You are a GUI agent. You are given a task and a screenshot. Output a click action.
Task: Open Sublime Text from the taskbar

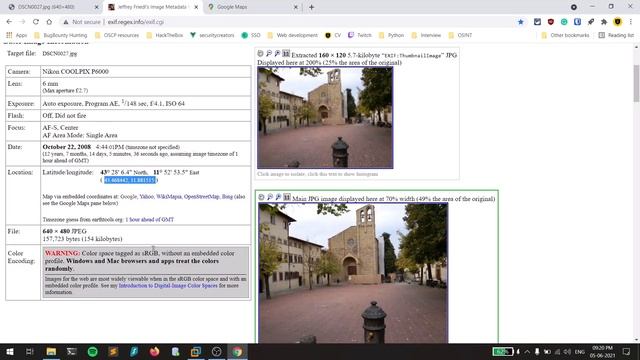pos(113,351)
